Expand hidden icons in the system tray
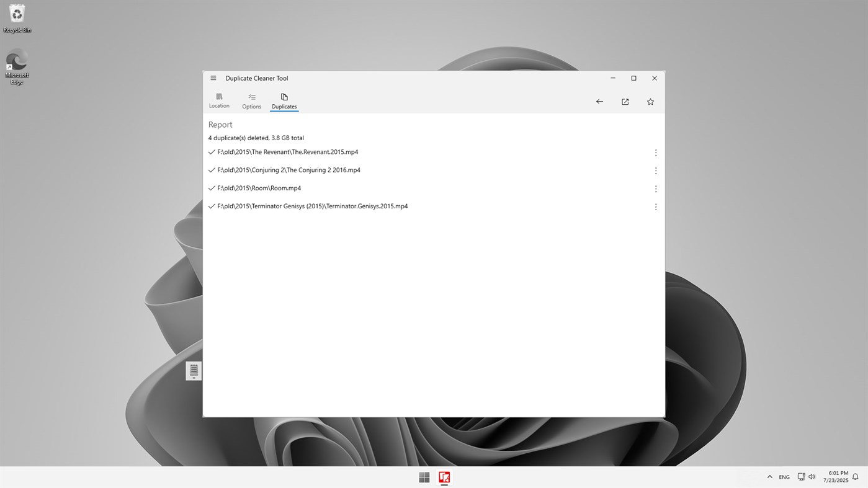Image resolution: width=868 pixels, height=488 pixels. 769,476
